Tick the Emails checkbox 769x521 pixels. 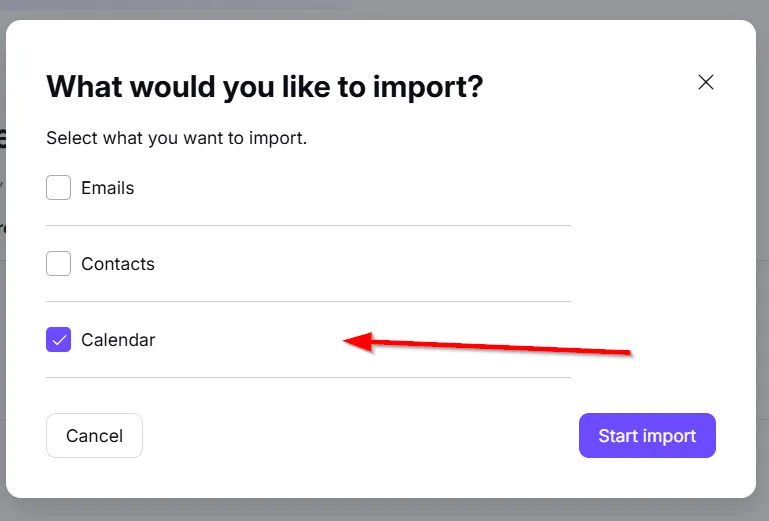tap(59, 188)
